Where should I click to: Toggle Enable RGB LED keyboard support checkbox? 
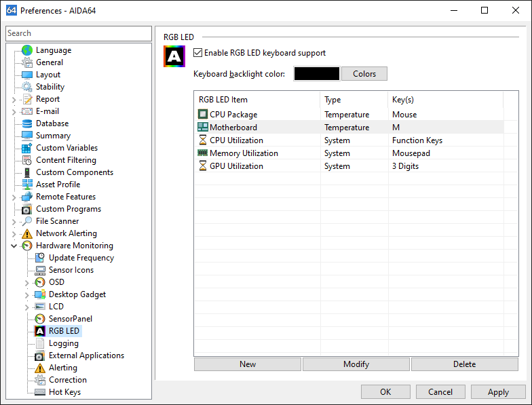click(198, 53)
